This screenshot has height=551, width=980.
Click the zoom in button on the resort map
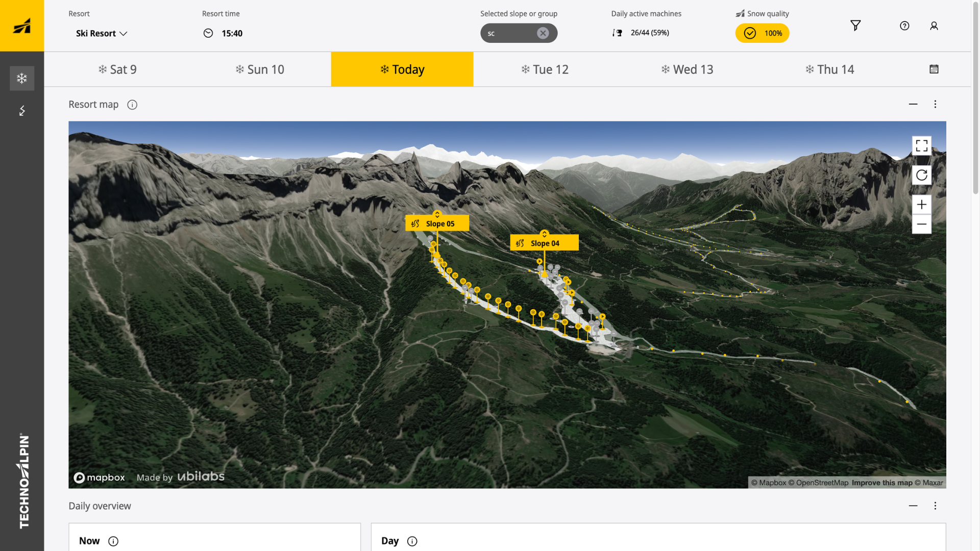(x=921, y=204)
